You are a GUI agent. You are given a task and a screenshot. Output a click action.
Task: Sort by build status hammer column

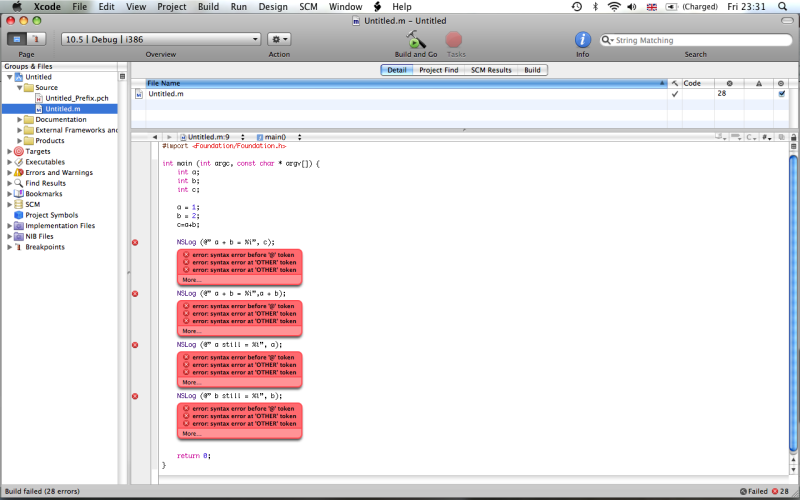(x=674, y=83)
